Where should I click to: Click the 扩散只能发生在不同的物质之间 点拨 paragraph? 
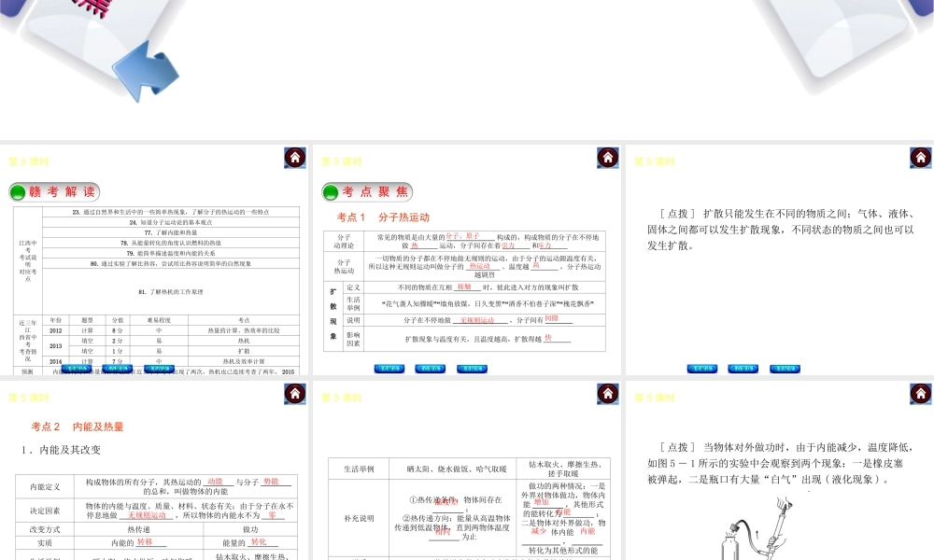781,229
